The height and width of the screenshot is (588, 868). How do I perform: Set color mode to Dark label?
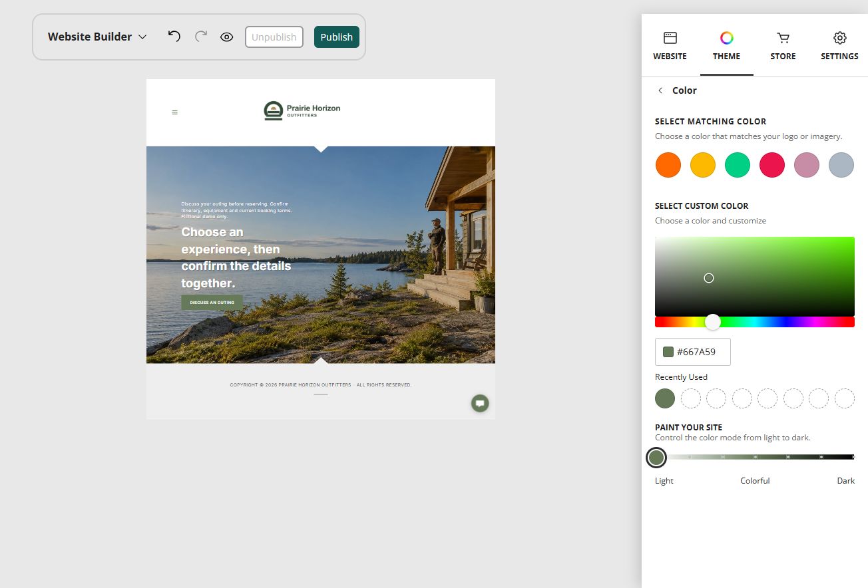point(845,481)
